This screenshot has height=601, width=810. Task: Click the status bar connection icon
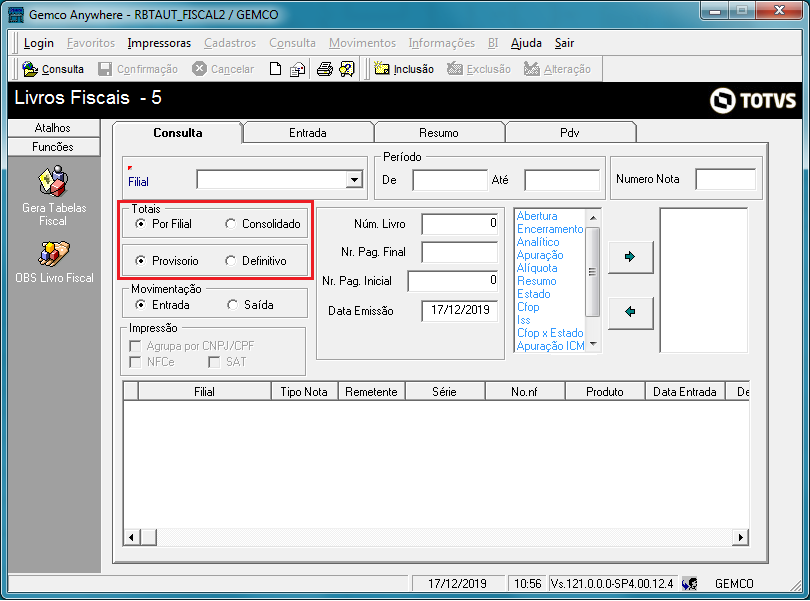coord(689,584)
